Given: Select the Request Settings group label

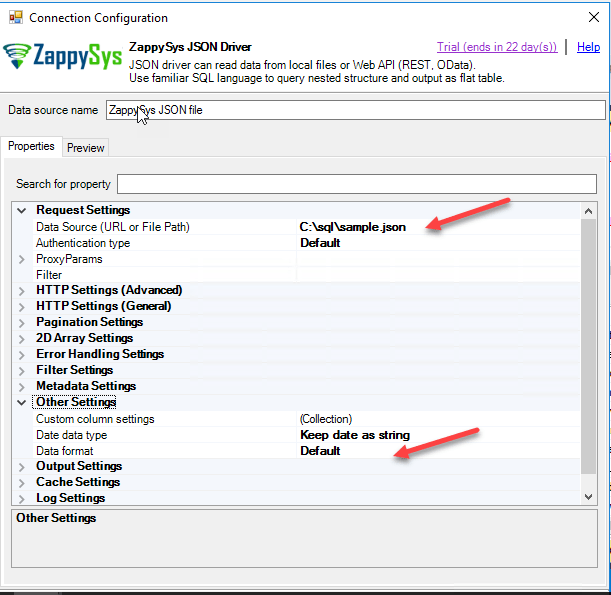Looking at the screenshot, I should (x=83, y=210).
